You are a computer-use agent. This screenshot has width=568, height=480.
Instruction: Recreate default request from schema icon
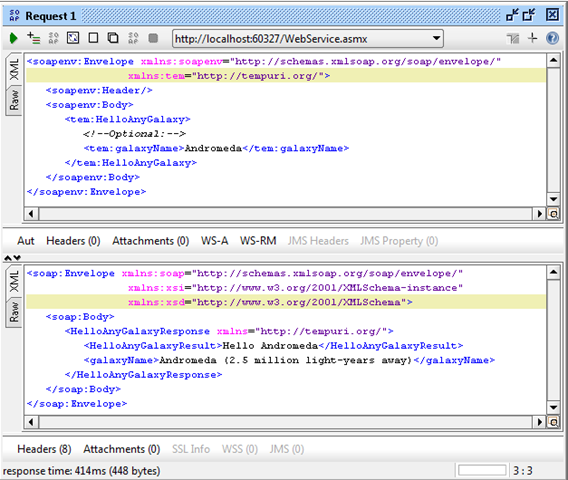pos(73,38)
